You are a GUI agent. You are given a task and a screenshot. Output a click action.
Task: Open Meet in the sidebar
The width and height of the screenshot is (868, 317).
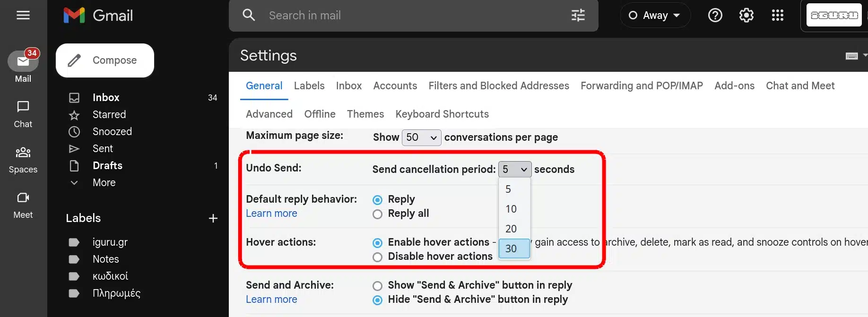(23, 205)
